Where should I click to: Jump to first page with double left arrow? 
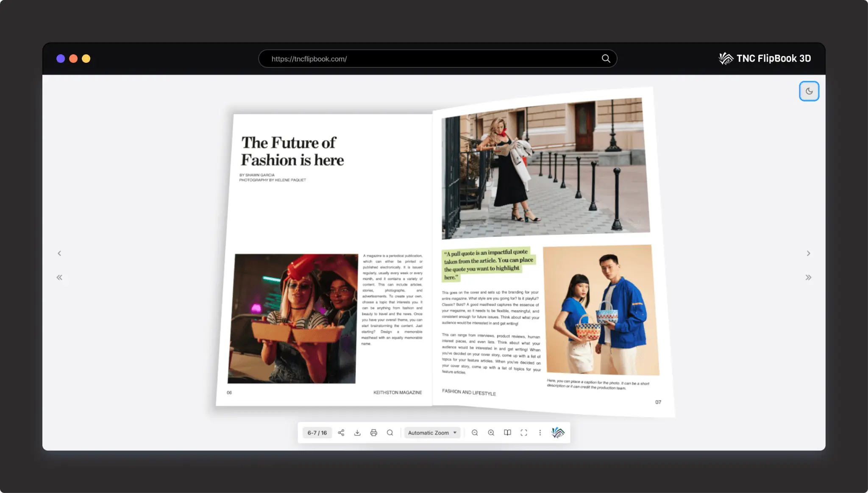59,277
